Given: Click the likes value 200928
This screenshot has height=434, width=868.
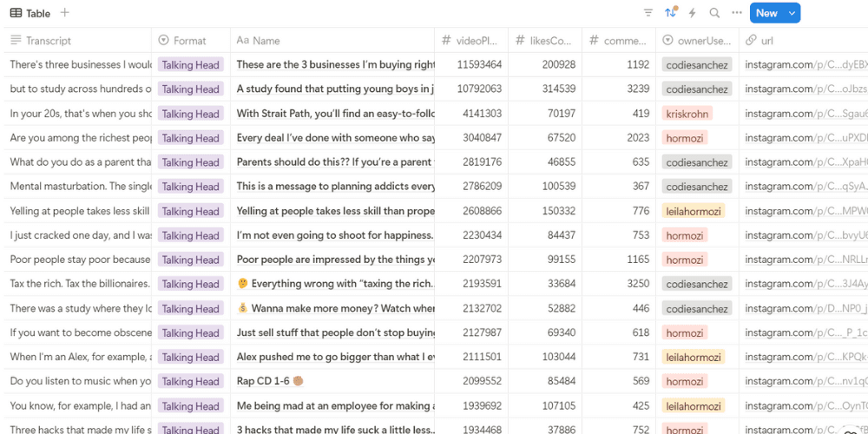Looking at the screenshot, I should [558, 65].
